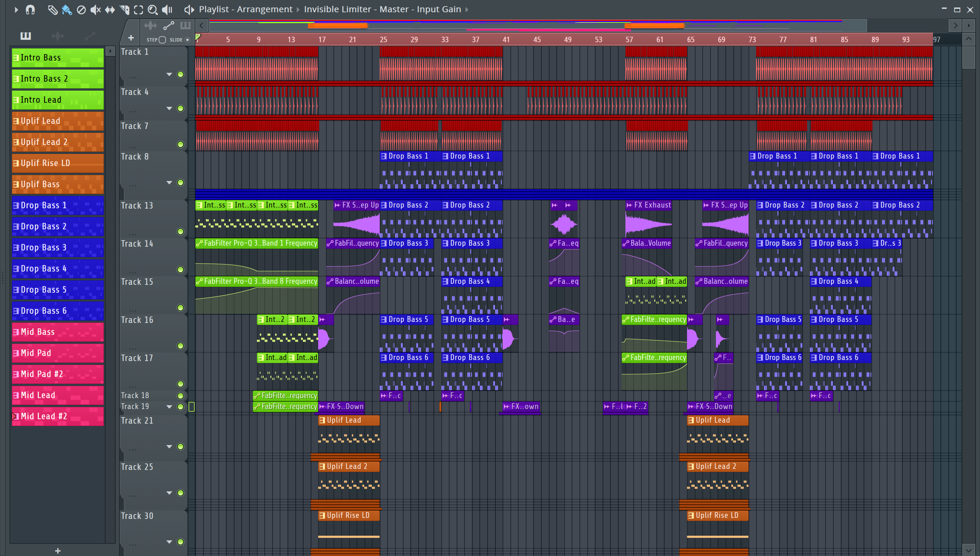Toggle Track 13 mute light

pos(181,231)
